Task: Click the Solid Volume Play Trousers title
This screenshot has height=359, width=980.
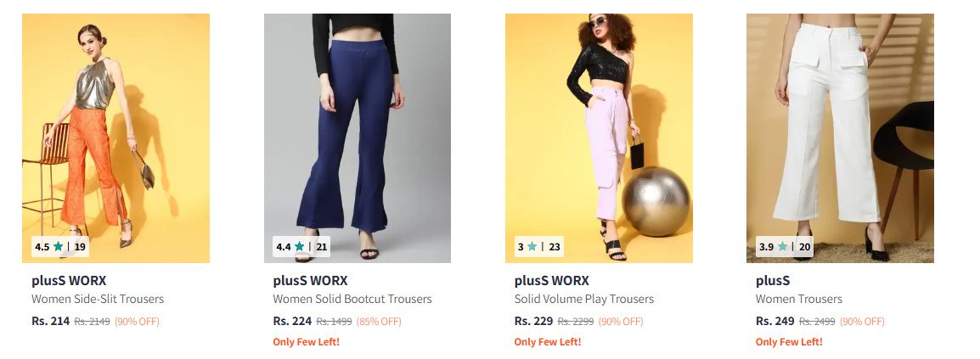Action: [x=584, y=299]
